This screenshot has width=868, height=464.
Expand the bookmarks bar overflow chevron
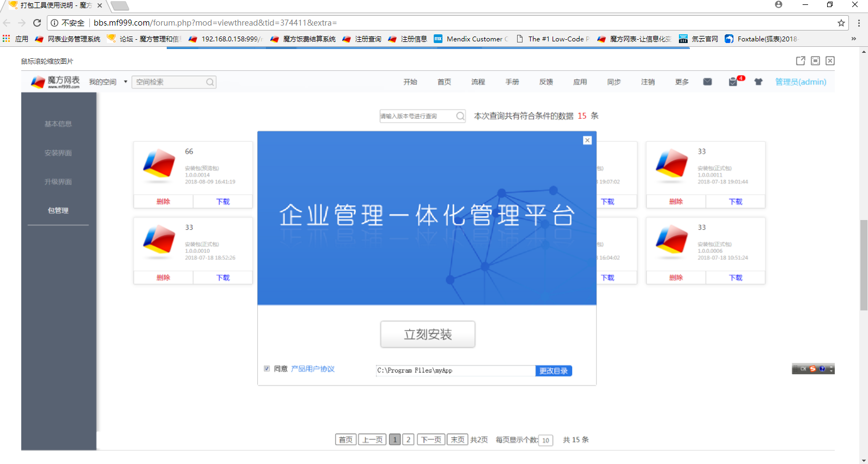853,39
